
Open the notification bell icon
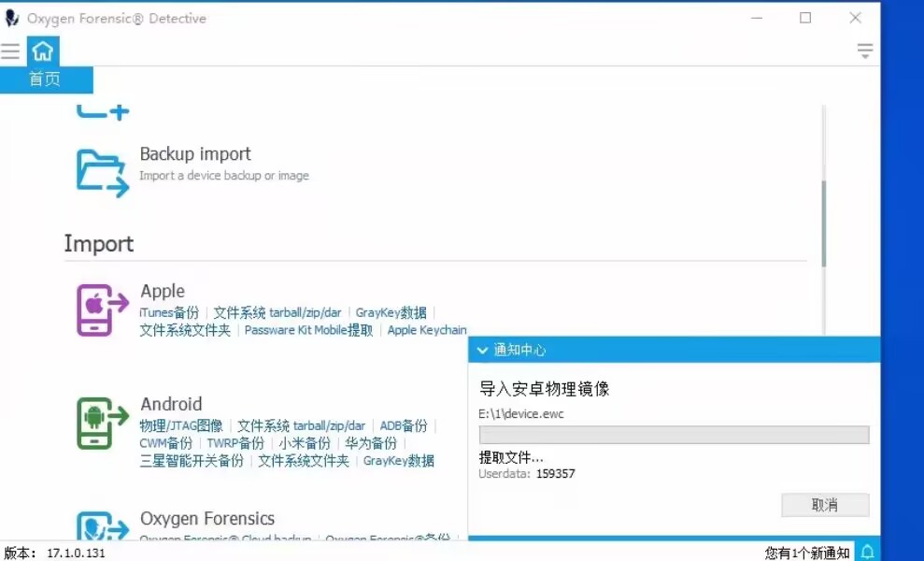[867, 552]
